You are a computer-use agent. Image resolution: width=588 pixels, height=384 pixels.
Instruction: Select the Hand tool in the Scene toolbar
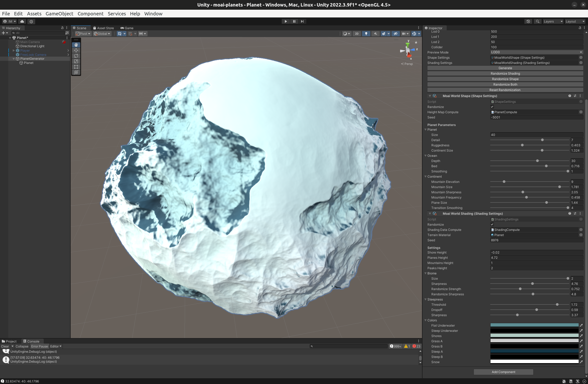coord(76,45)
